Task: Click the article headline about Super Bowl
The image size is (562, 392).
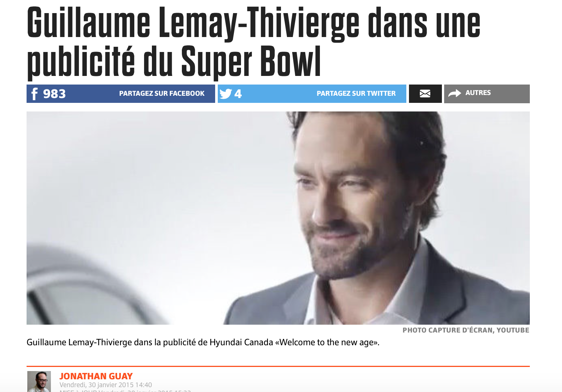Action: 254,42
